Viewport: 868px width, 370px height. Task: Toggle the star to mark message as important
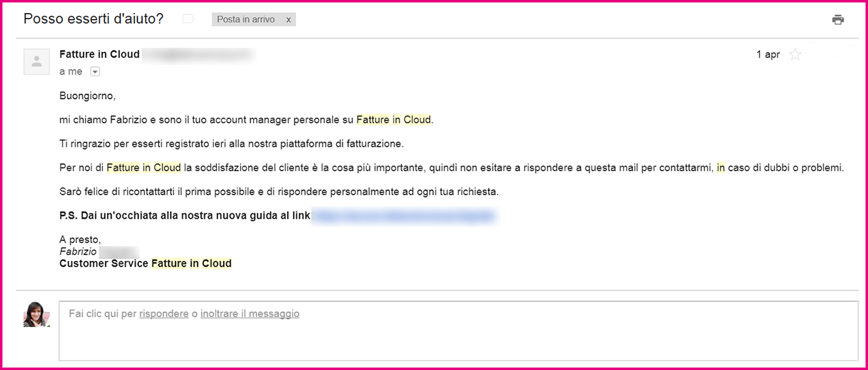click(795, 55)
